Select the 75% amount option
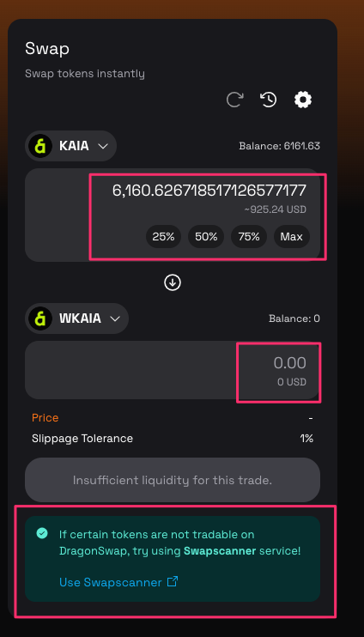364x637 pixels. pyautogui.click(x=249, y=236)
